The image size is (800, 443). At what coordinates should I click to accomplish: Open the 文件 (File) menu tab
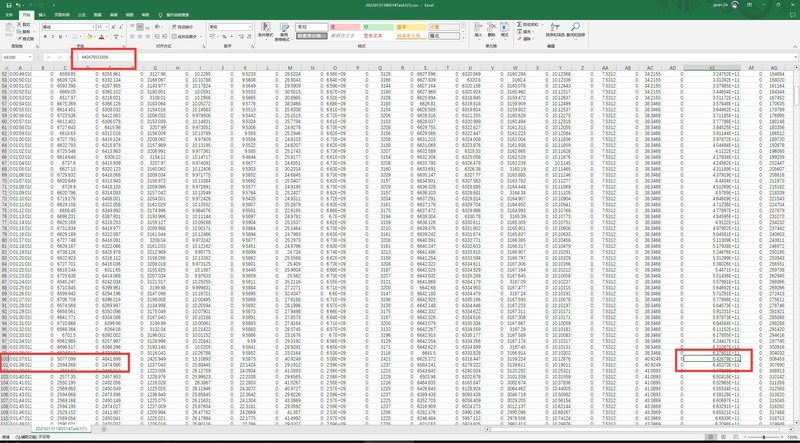click(x=9, y=15)
